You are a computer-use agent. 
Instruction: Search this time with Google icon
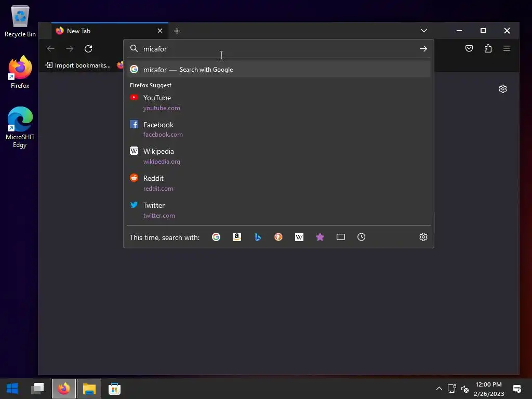216,237
